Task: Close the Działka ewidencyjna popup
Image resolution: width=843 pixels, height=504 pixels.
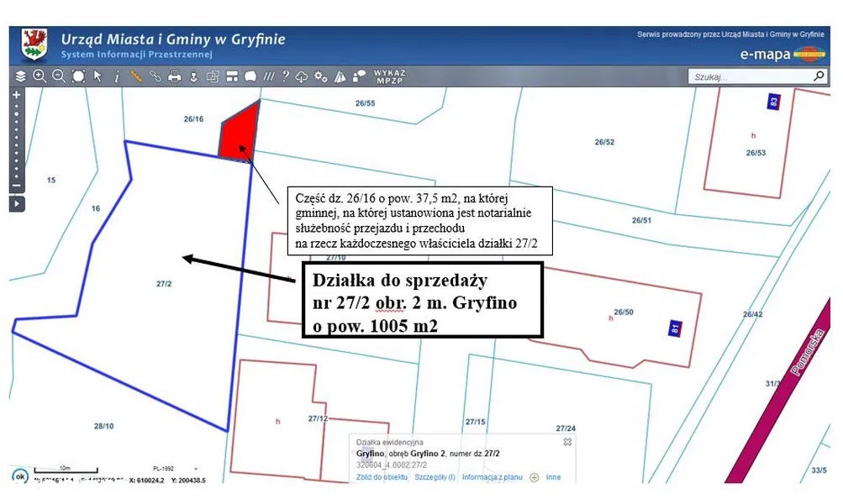Action: tap(567, 442)
